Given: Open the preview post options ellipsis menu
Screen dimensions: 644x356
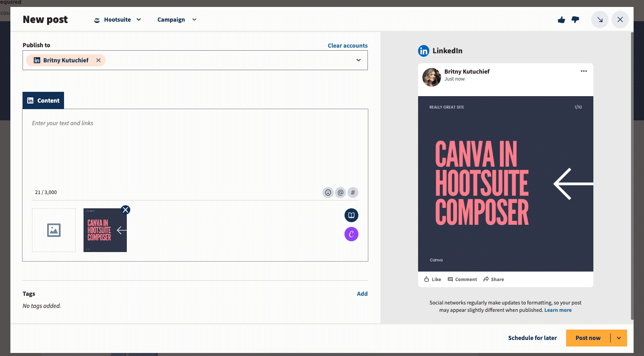Looking at the screenshot, I should 583,71.
